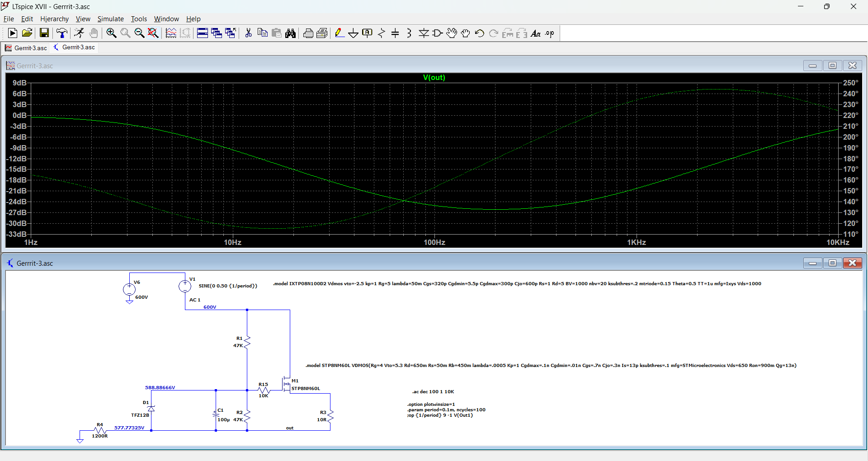Click Zoom full extents crossed magnifier icon

click(x=153, y=33)
